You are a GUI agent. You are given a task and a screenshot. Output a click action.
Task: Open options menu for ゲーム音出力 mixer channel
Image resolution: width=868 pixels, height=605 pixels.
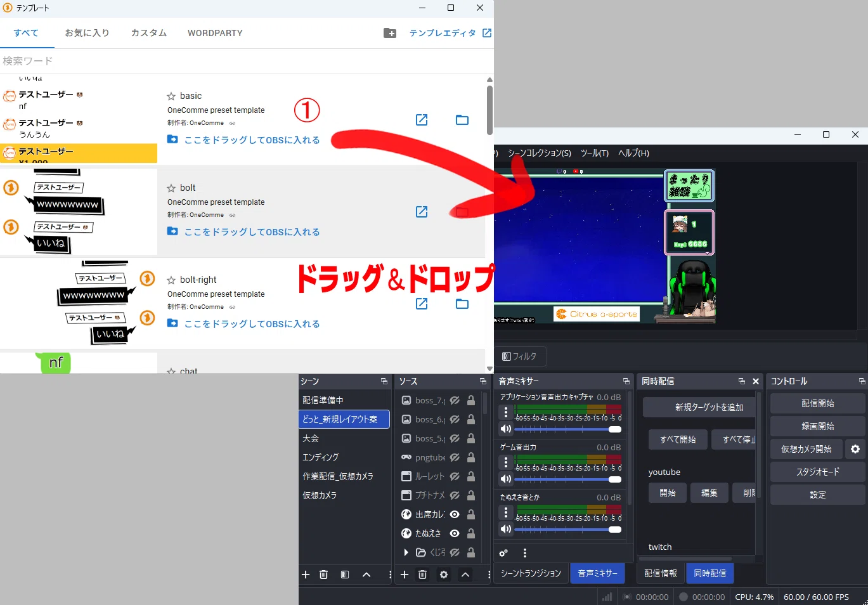tap(506, 462)
